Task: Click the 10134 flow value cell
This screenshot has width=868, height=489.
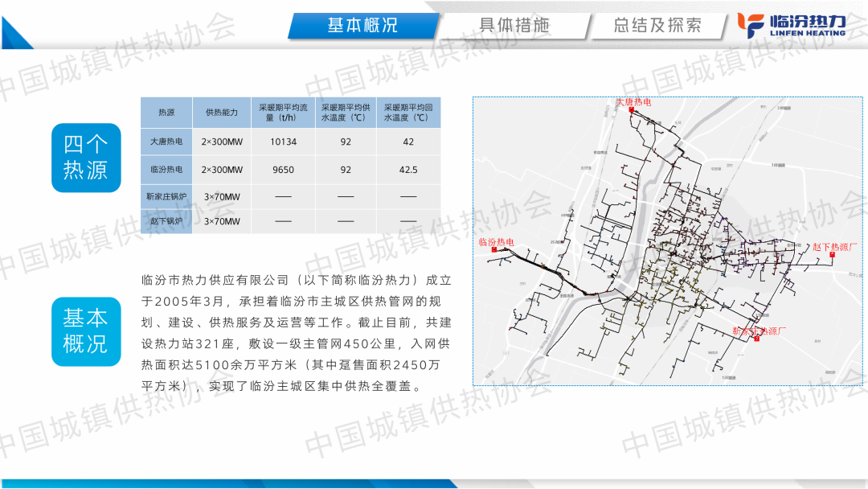Action: 283,142
